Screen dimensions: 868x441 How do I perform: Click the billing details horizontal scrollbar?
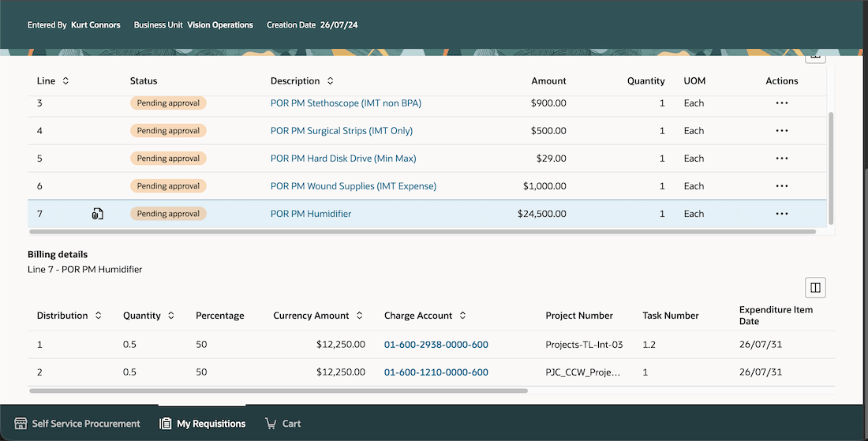[279, 391]
